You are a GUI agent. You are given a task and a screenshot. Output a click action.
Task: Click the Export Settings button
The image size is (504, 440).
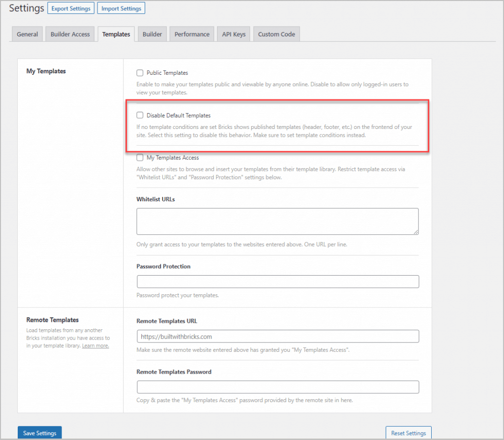(x=71, y=8)
